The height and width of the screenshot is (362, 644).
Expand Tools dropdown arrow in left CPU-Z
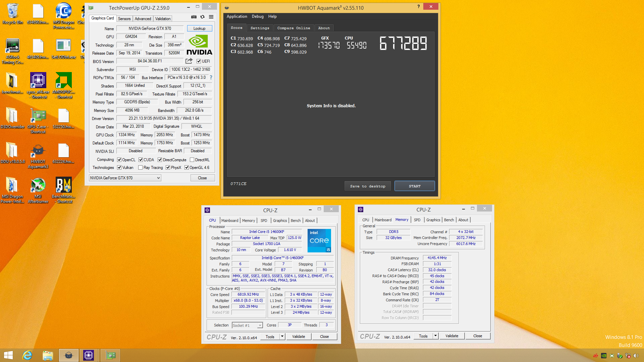[x=282, y=336]
